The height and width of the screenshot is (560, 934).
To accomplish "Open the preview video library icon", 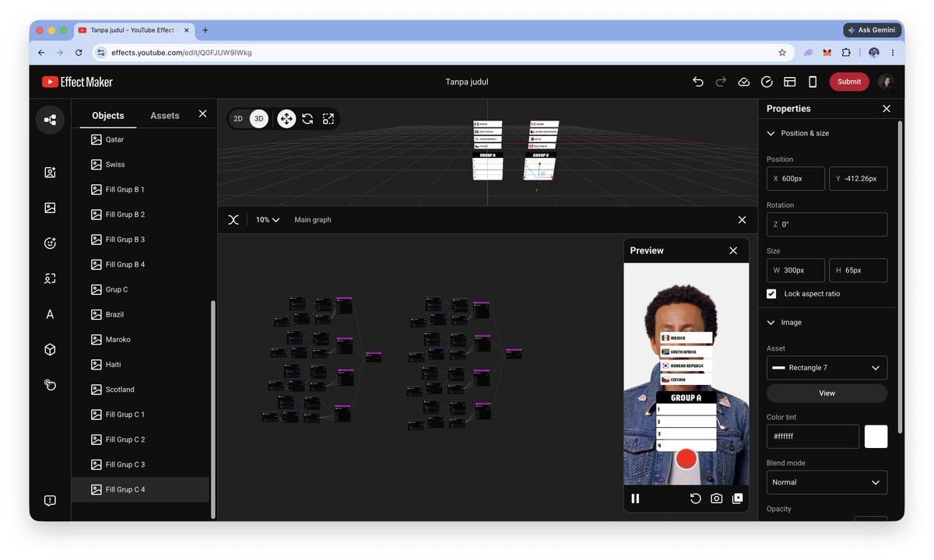I will [738, 499].
